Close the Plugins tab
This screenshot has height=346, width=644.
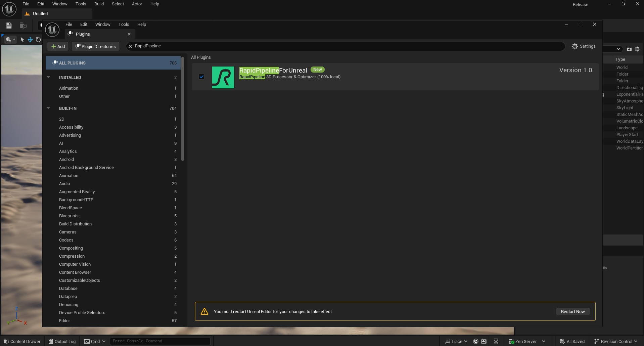click(129, 34)
